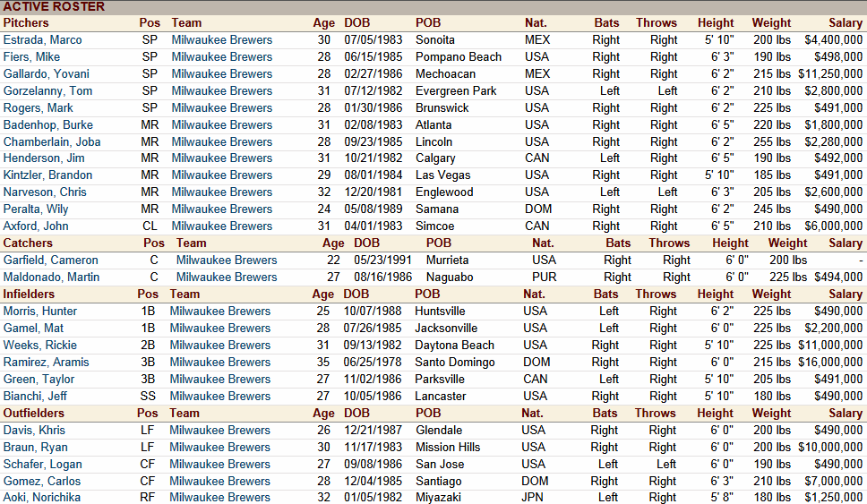Open player Axford, John
Screen dimensions: 867x504
coord(36,226)
